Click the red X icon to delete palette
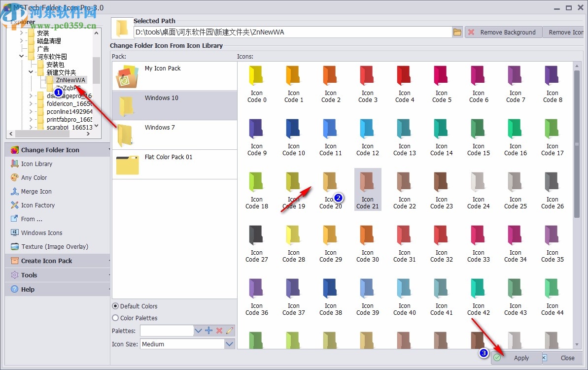 (219, 330)
